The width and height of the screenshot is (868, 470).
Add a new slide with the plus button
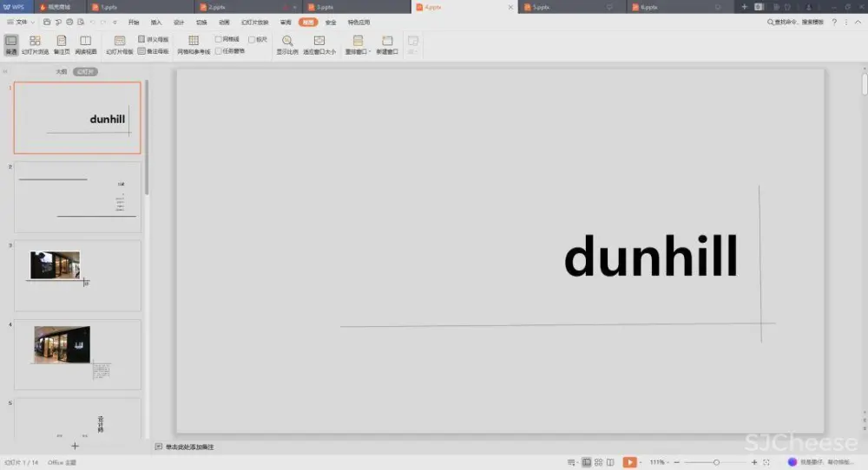tap(75, 446)
